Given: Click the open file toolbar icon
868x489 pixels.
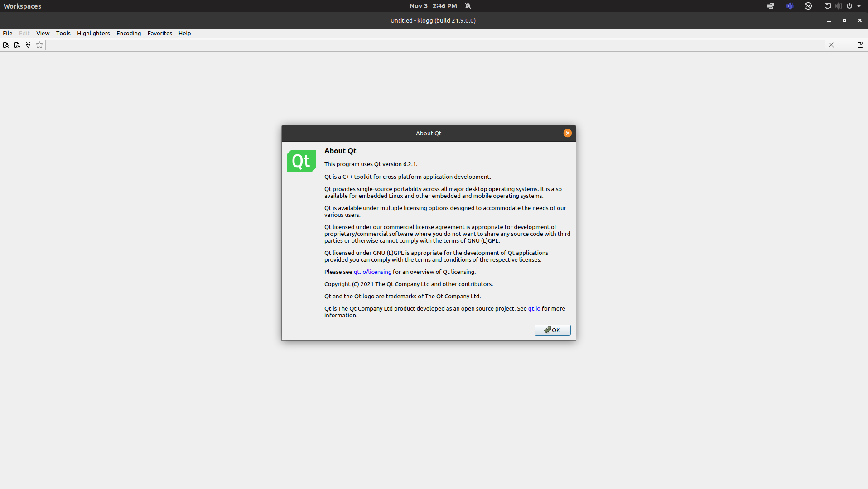Looking at the screenshot, I should 6,45.
